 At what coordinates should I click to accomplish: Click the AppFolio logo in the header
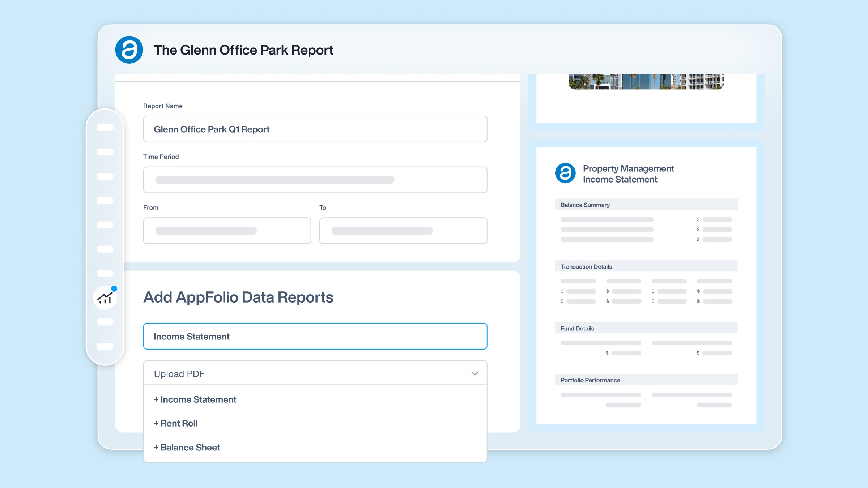pos(129,50)
